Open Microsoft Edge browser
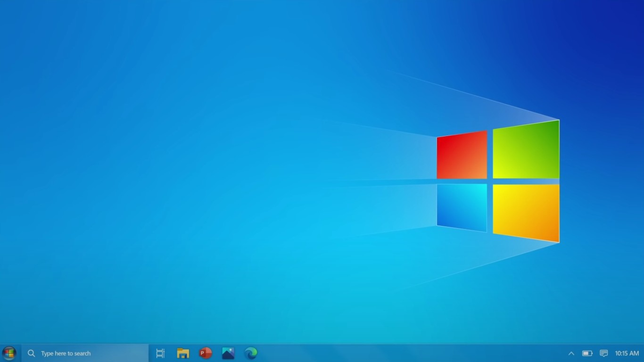This screenshot has height=362, width=644. point(250,353)
